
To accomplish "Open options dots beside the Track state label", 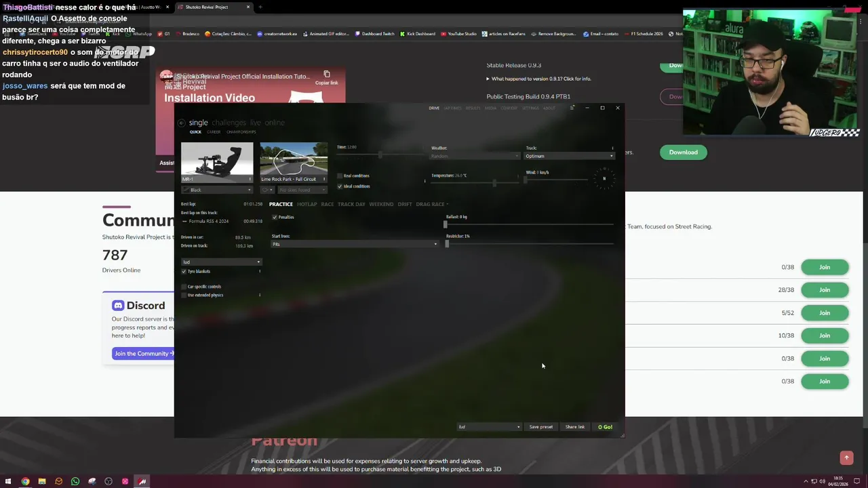I will 612,148.
